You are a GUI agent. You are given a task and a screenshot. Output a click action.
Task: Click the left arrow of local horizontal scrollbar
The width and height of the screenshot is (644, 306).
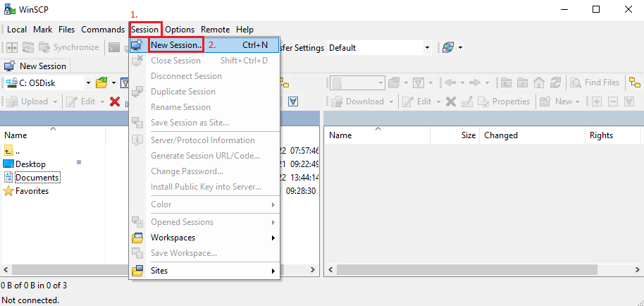pos(6,270)
